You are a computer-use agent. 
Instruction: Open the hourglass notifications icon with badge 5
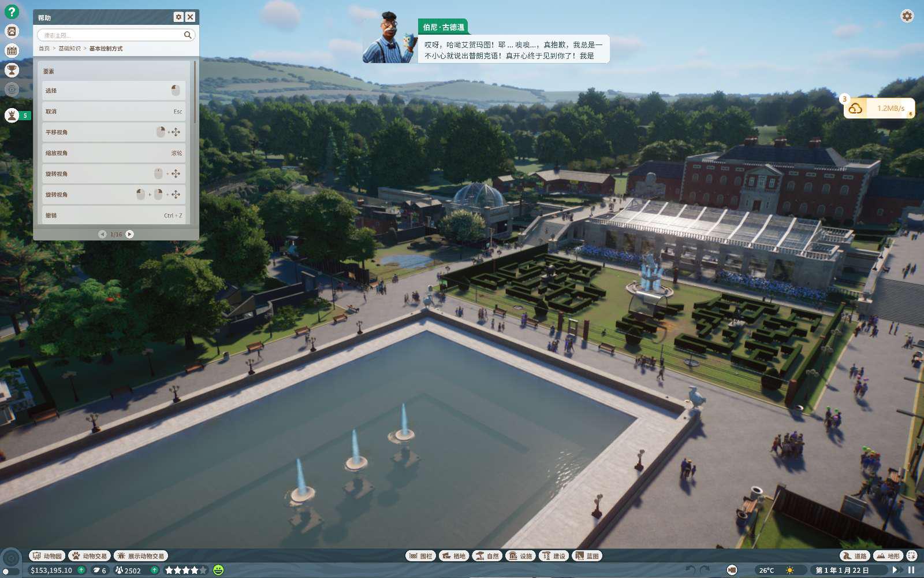[x=12, y=116]
